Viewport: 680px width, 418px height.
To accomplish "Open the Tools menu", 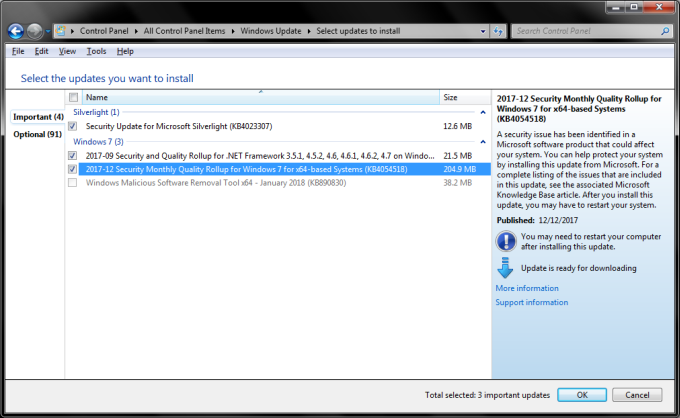I will (x=96, y=51).
